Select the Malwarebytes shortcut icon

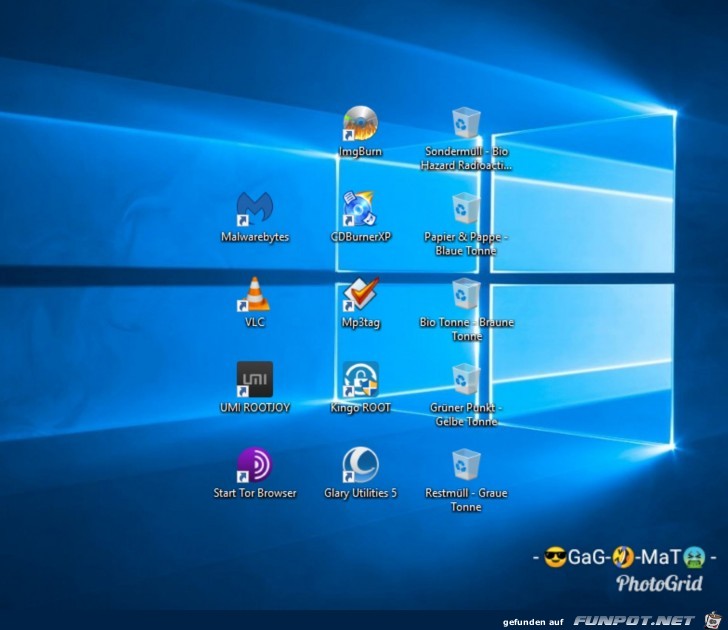(254, 208)
